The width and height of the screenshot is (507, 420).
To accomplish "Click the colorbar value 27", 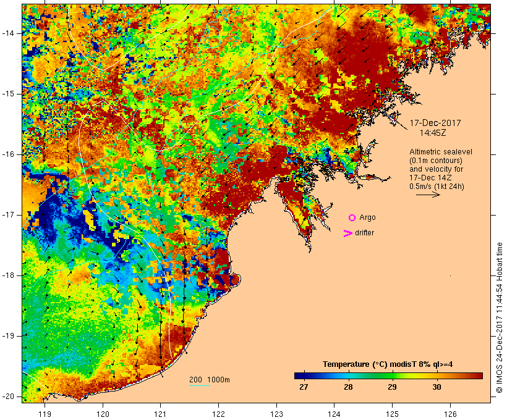I will [x=304, y=387].
